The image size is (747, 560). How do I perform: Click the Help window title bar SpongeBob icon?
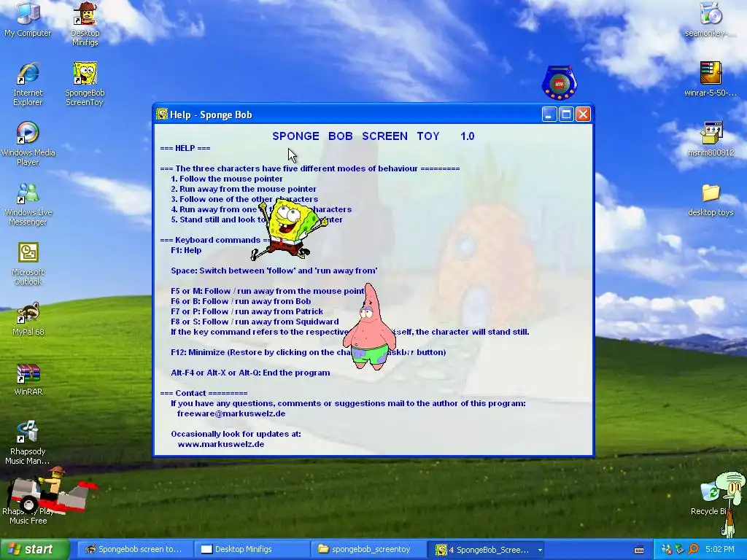[x=162, y=114]
